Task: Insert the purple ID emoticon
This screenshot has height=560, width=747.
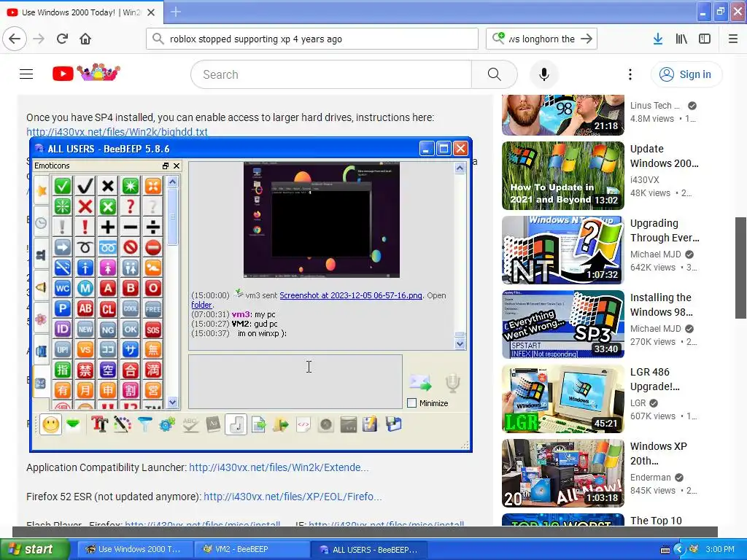Action: (63, 330)
